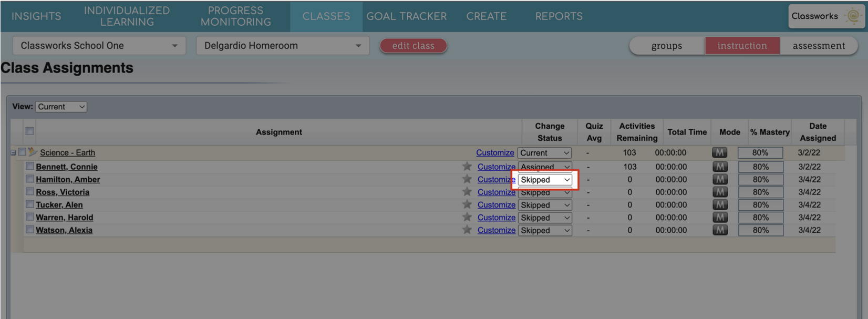
Task: Click the M mode icon for Tucker, Alen
Action: coord(720,204)
